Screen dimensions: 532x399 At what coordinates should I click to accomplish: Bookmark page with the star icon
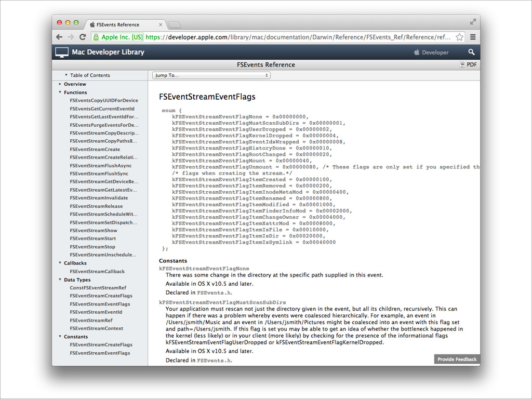tap(459, 37)
